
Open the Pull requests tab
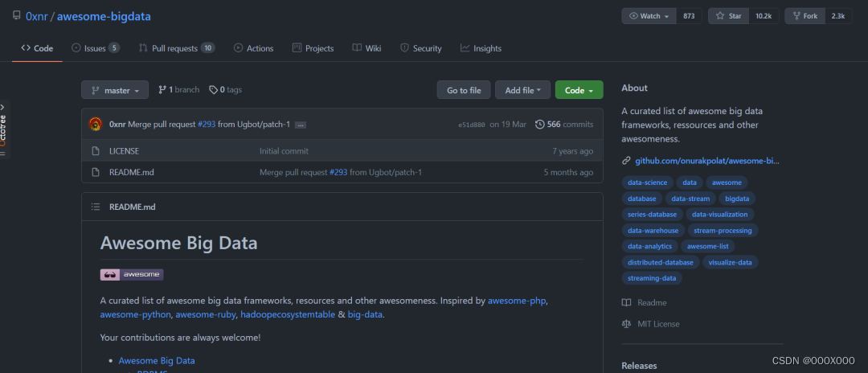point(177,48)
